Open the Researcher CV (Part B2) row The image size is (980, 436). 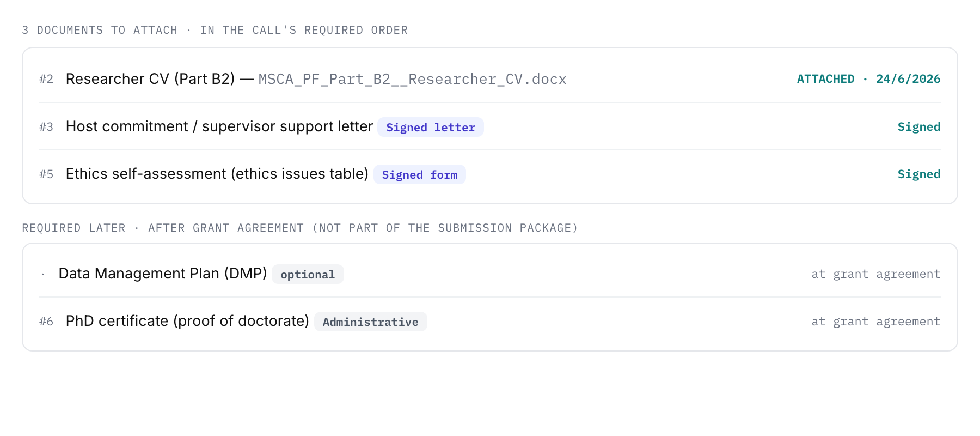pos(490,79)
